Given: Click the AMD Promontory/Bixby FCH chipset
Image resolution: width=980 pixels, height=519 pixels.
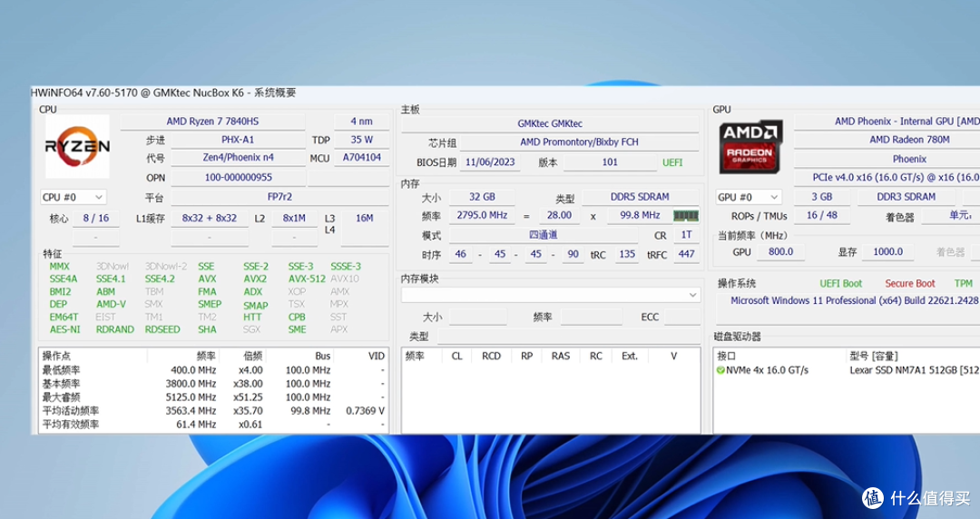Looking at the screenshot, I should (579, 142).
